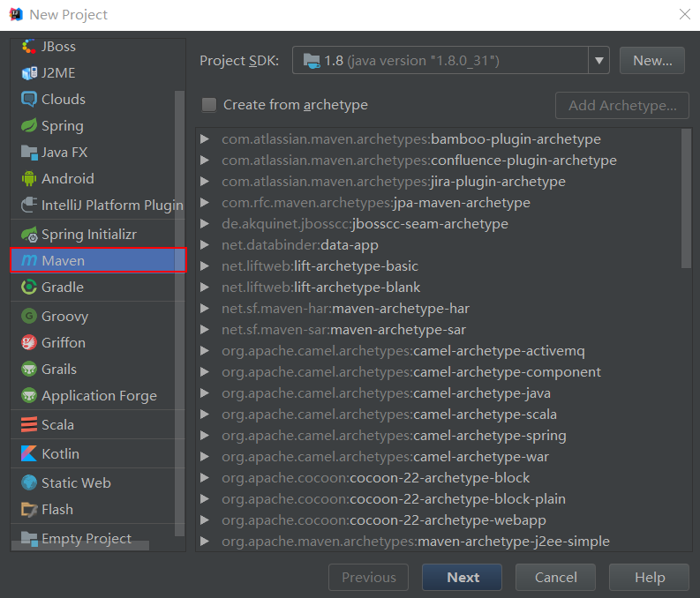Choose the Android robot icon

coord(29,178)
